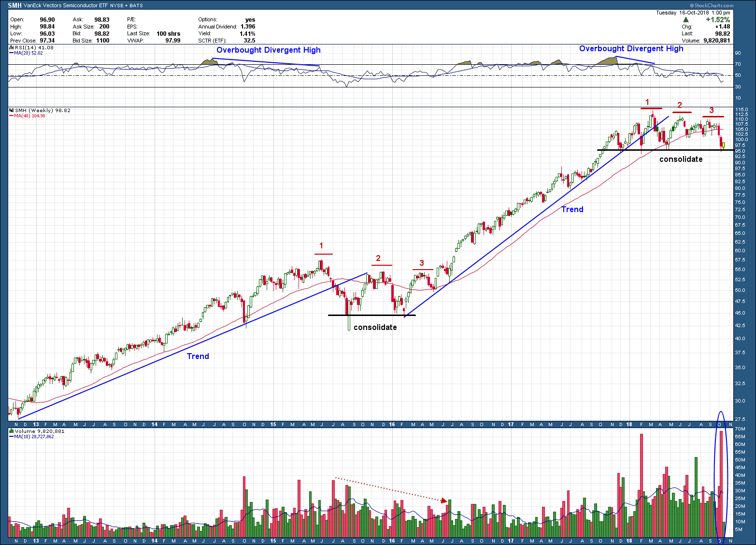Click the 50.0 price axis label
The width and height of the screenshot is (756, 545).
740,290
